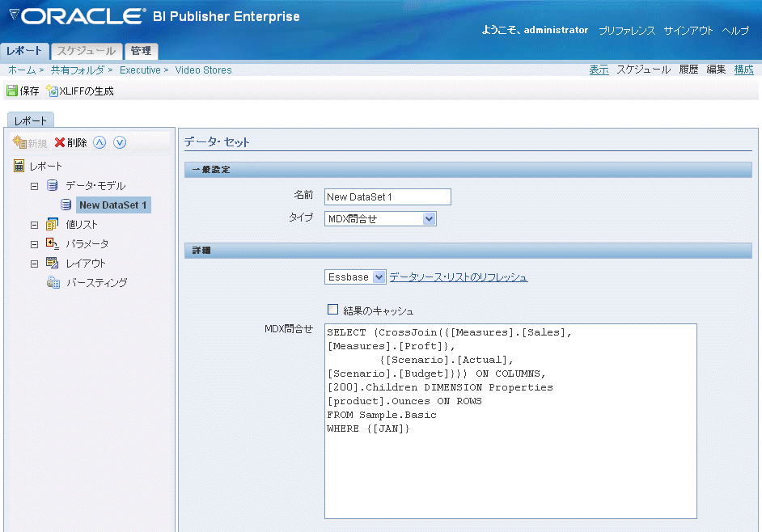Click the XLIFFの生成 icon
The image size is (762, 532).
52,91
